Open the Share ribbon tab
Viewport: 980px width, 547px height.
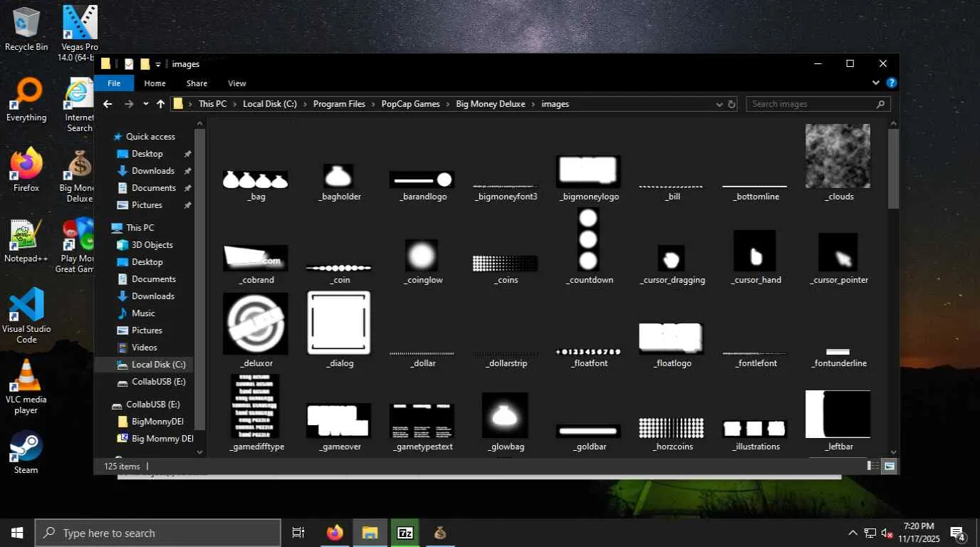[x=197, y=83]
